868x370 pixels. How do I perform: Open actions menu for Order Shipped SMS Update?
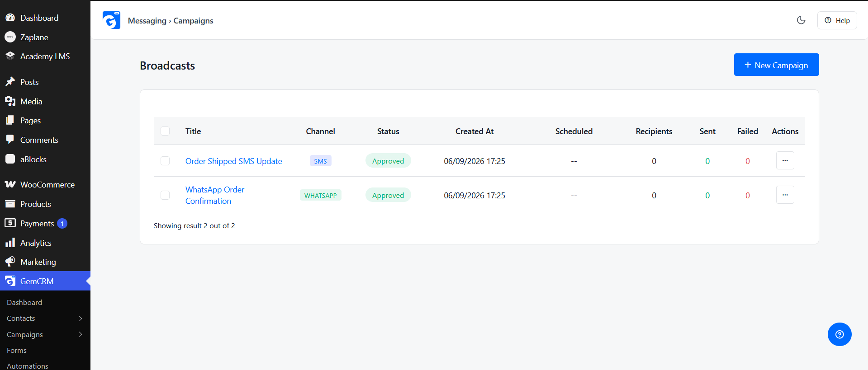785,160
